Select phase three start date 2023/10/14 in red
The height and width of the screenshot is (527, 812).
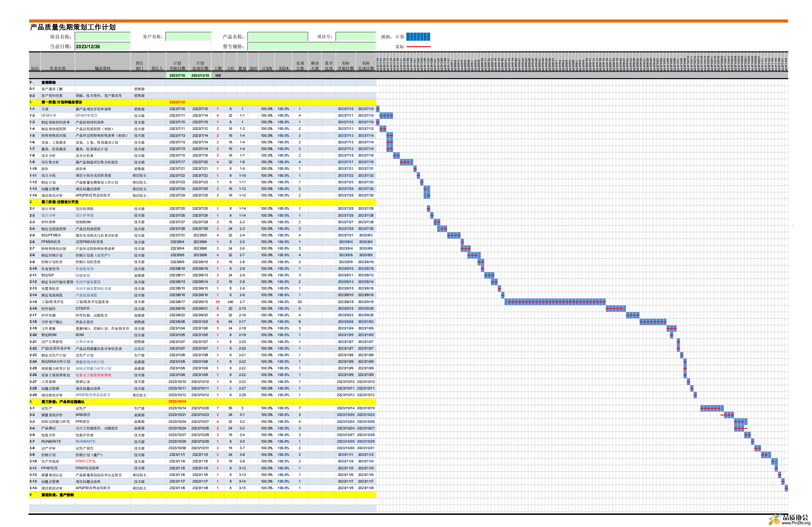click(x=177, y=402)
